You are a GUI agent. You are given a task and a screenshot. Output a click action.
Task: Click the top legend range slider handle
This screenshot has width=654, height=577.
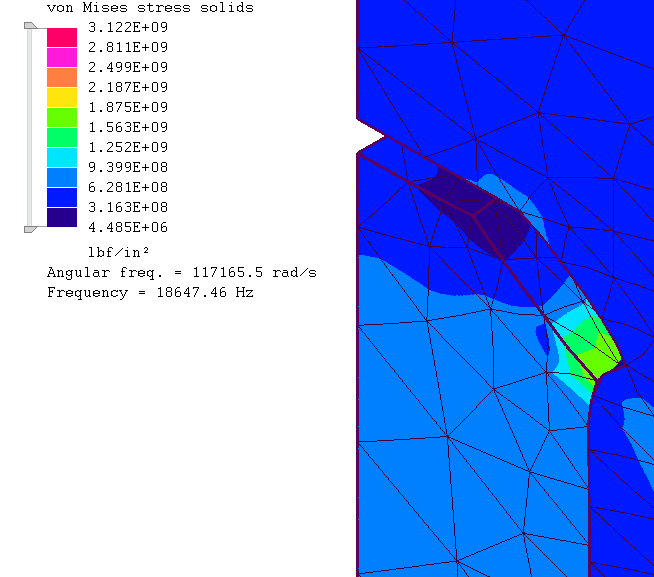30,26
